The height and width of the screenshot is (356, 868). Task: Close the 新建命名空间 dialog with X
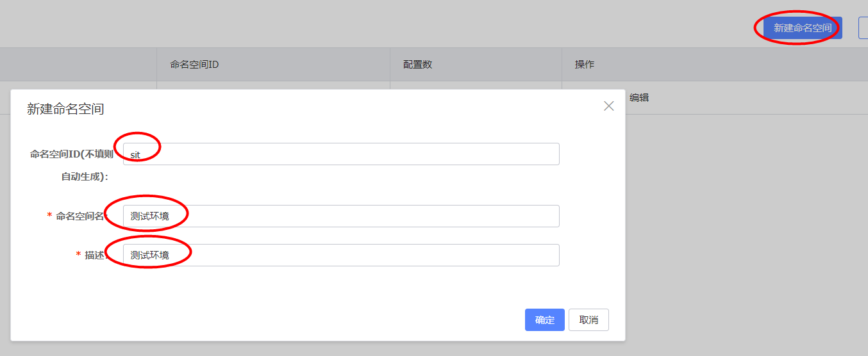click(608, 106)
